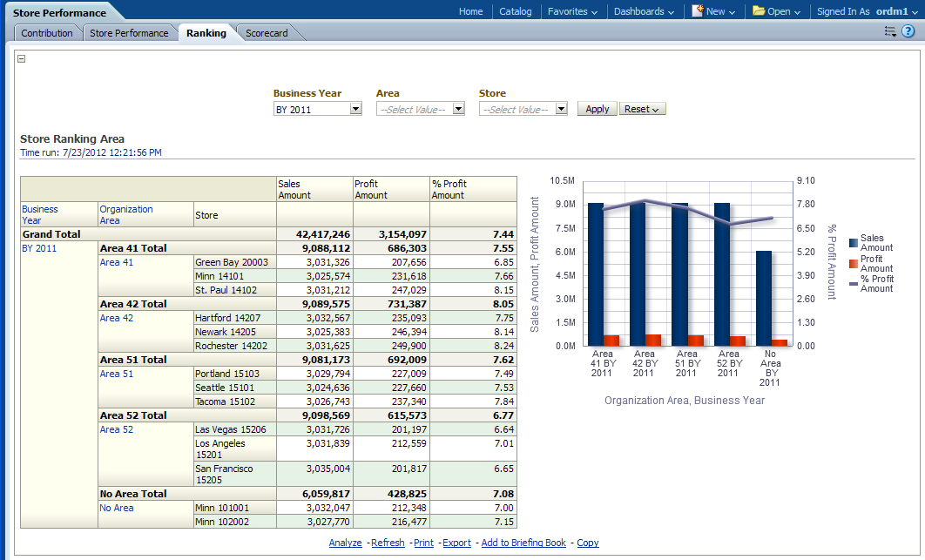This screenshot has height=560, width=925.
Task: Click the Apply button
Action: 597,109
